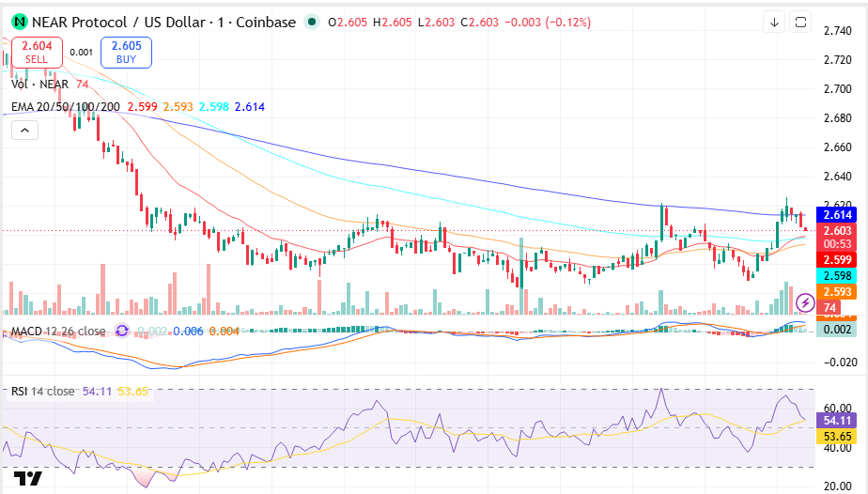This screenshot has height=494, width=868.
Task: Click the 20.00 RSI scale label
Action: [x=838, y=486]
